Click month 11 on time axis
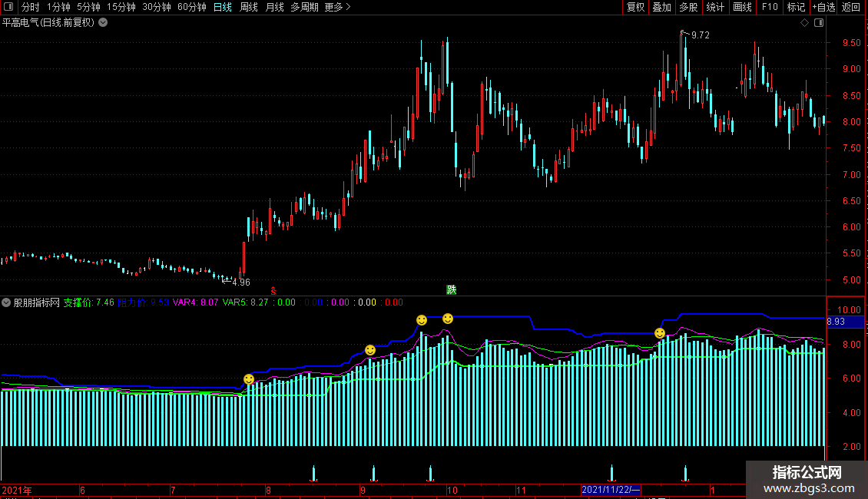Image resolution: width=868 pixels, height=499 pixels. click(x=521, y=490)
